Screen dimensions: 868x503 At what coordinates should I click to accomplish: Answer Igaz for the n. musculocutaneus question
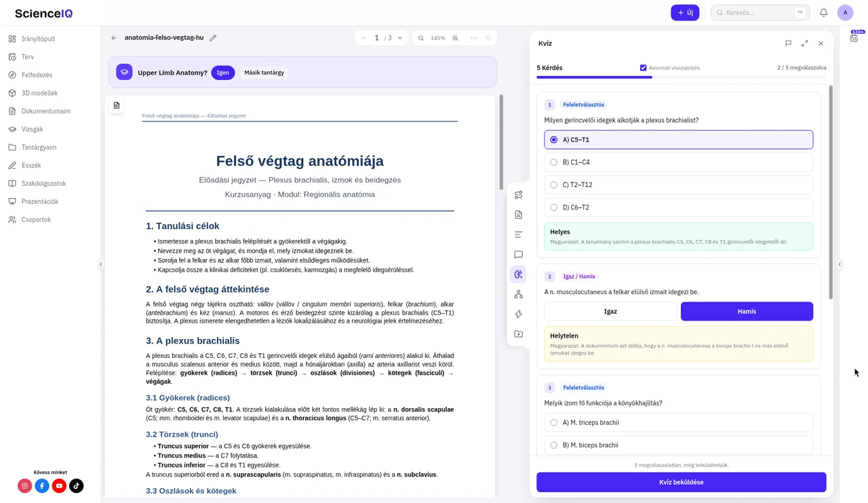610,311
